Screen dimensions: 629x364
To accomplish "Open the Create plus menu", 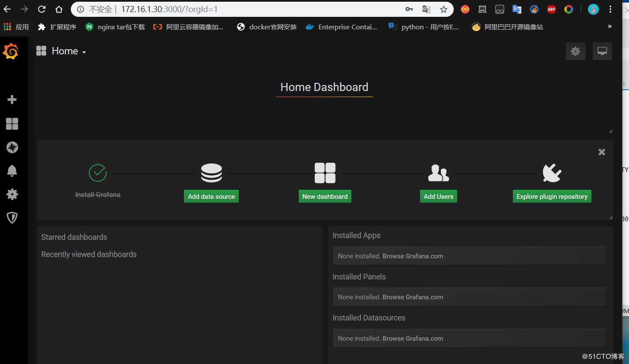I will pyautogui.click(x=12, y=100).
